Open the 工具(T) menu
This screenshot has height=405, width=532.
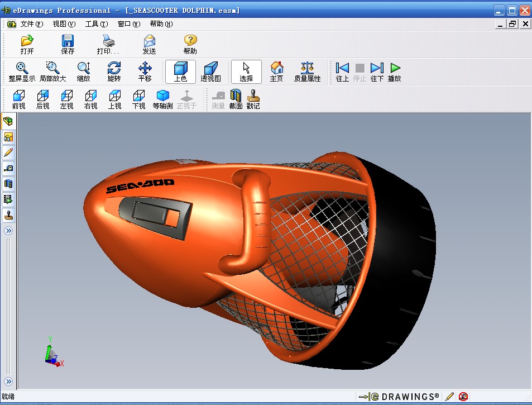pyautogui.click(x=97, y=24)
